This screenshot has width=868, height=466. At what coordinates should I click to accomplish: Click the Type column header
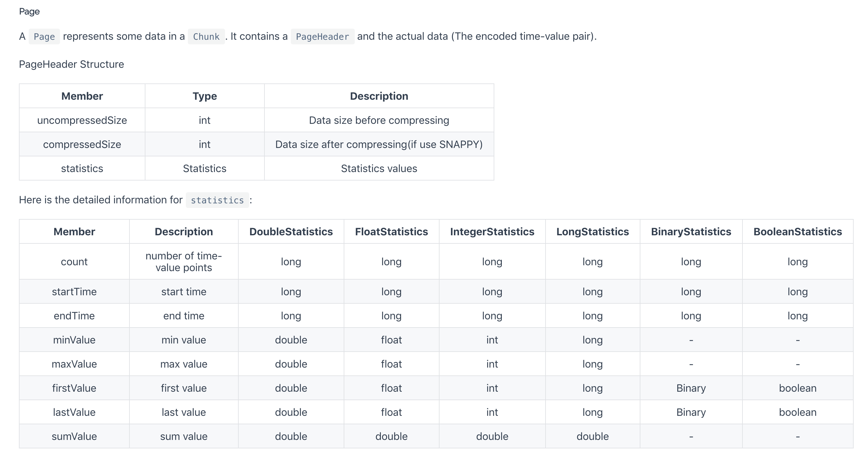point(204,96)
